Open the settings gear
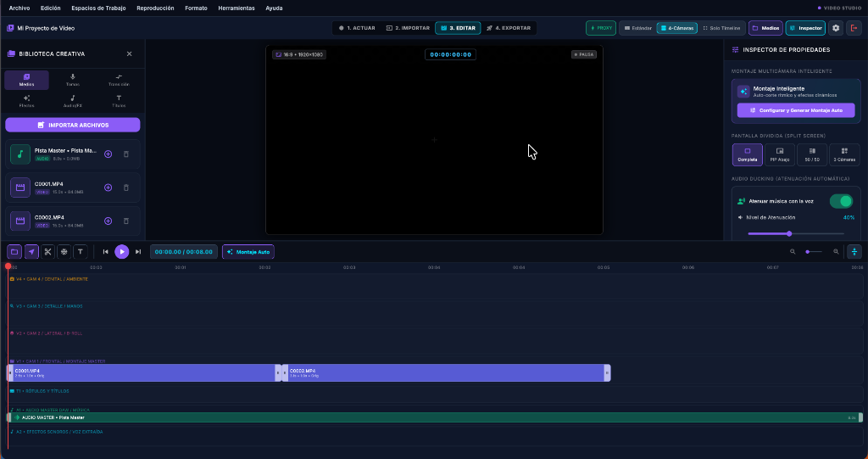 (x=836, y=28)
